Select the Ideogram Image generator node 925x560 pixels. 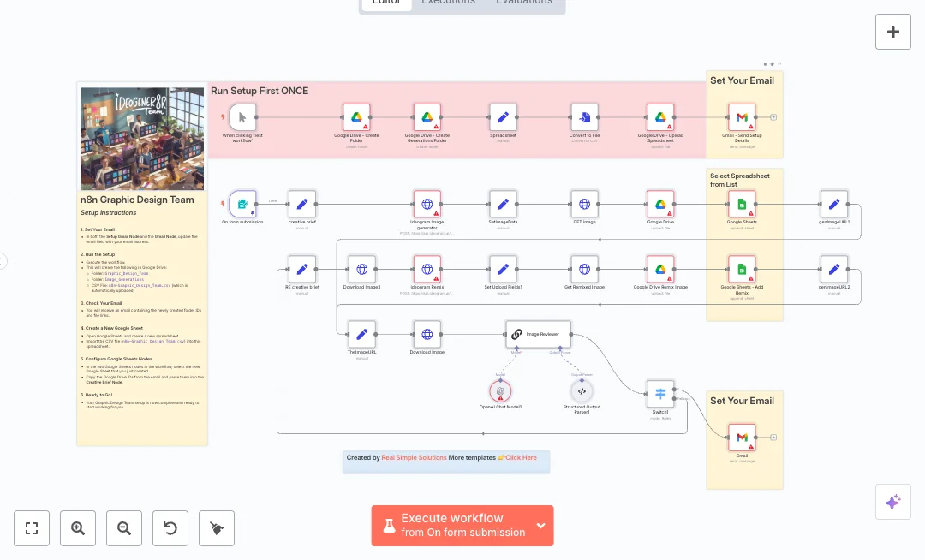pos(427,204)
